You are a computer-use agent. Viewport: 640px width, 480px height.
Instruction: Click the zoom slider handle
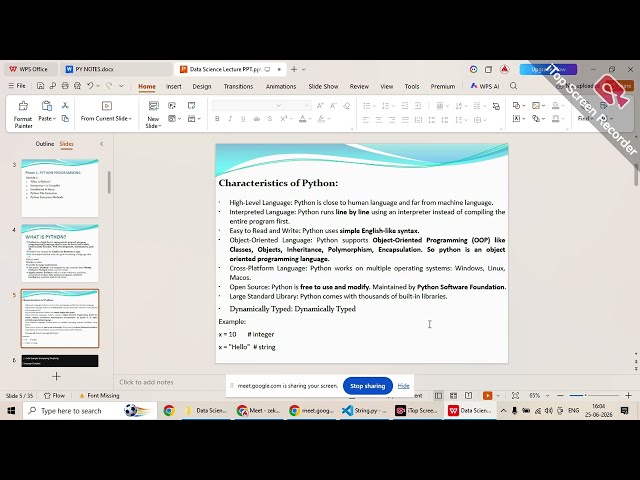coord(585,396)
